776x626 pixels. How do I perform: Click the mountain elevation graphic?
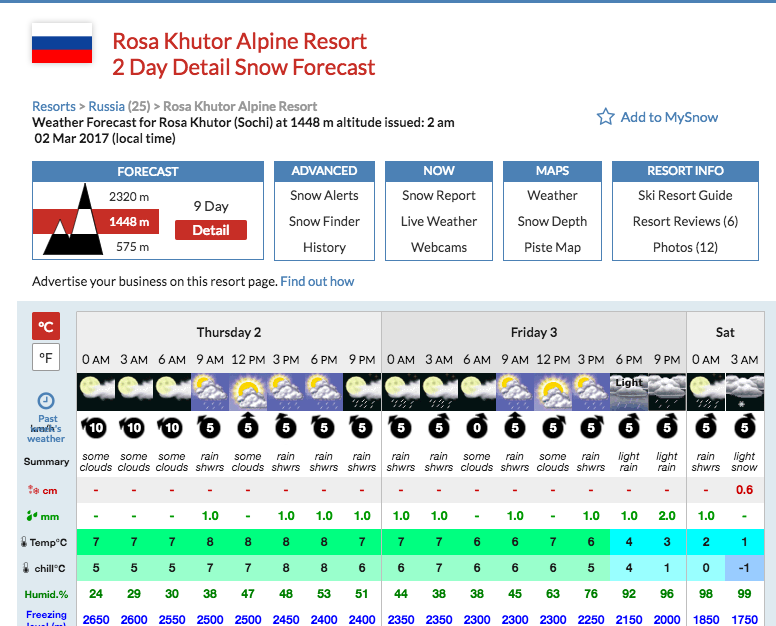(73, 219)
